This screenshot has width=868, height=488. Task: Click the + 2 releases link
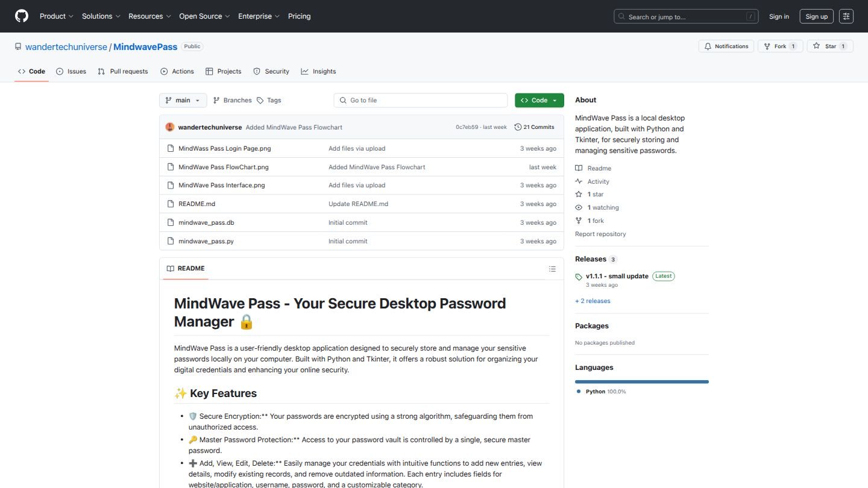[x=593, y=301]
